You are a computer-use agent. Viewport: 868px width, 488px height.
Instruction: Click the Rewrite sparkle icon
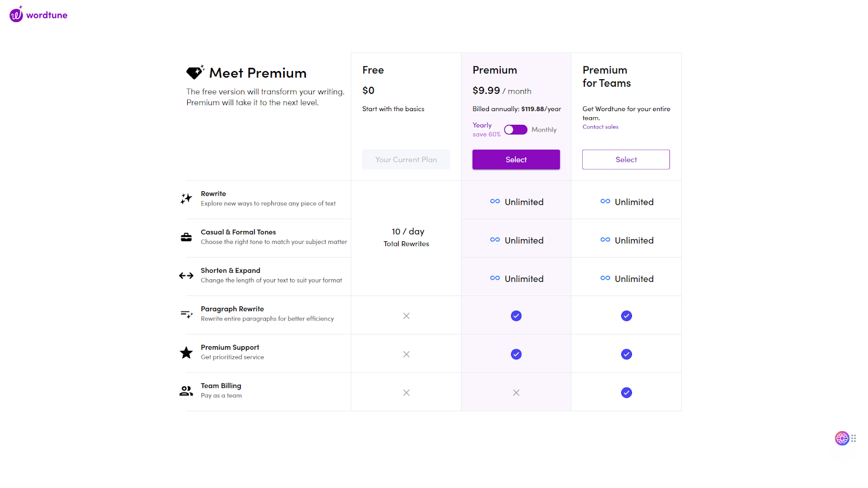click(186, 198)
